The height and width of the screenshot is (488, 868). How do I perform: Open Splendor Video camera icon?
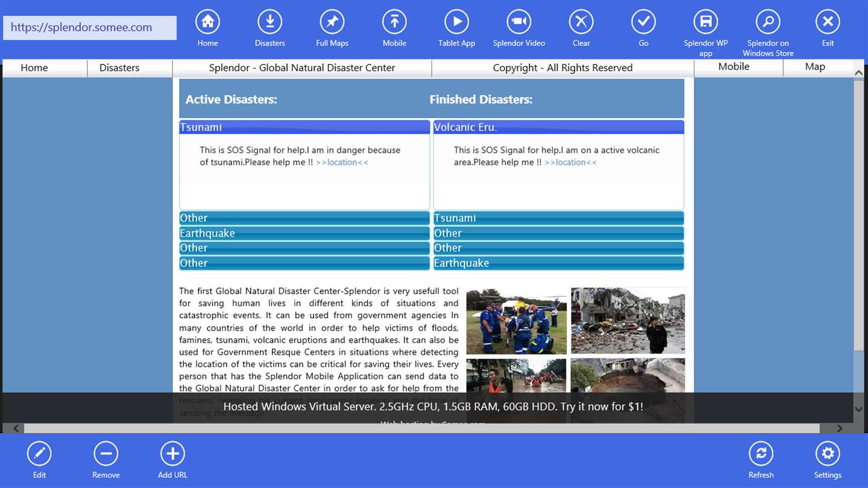(x=519, y=22)
